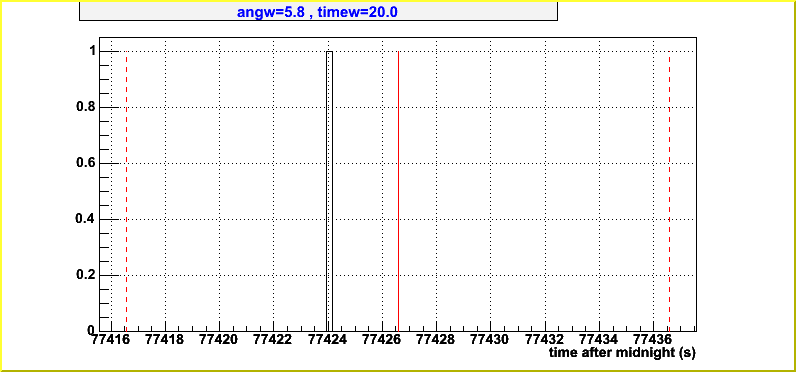This screenshot has height=372, width=796.
Task: Click the axis title time after midnight (s)
Action: point(622,353)
